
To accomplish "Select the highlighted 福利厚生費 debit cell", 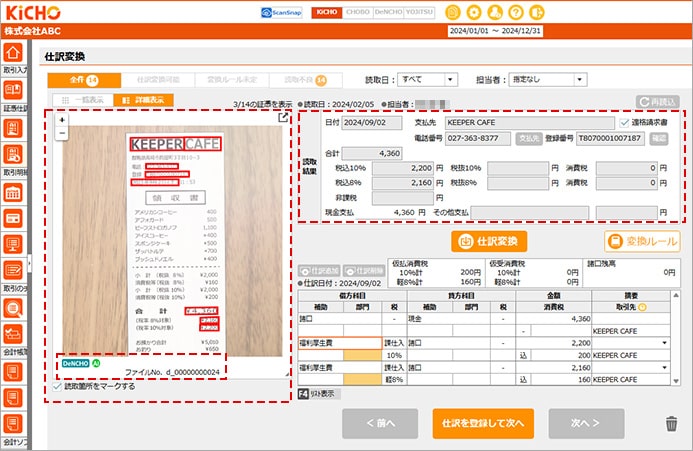I will (340, 343).
